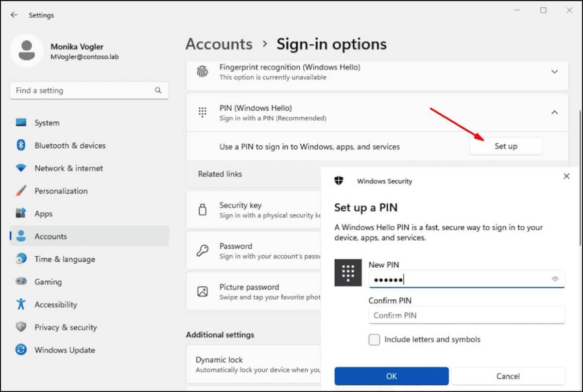
Task: Click the Personalization paintbrush icon
Action: pos(21,191)
